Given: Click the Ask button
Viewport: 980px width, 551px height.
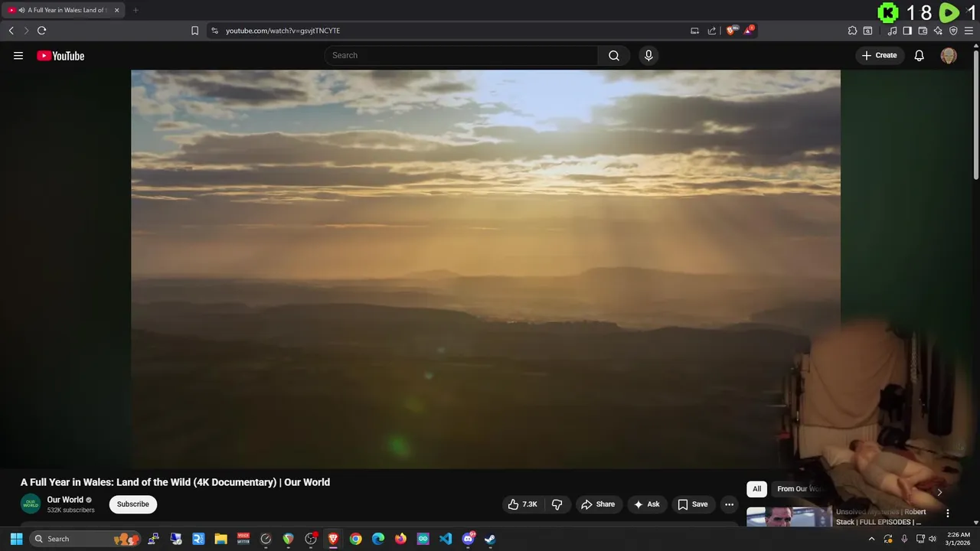Looking at the screenshot, I should pyautogui.click(x=646, y=504).
